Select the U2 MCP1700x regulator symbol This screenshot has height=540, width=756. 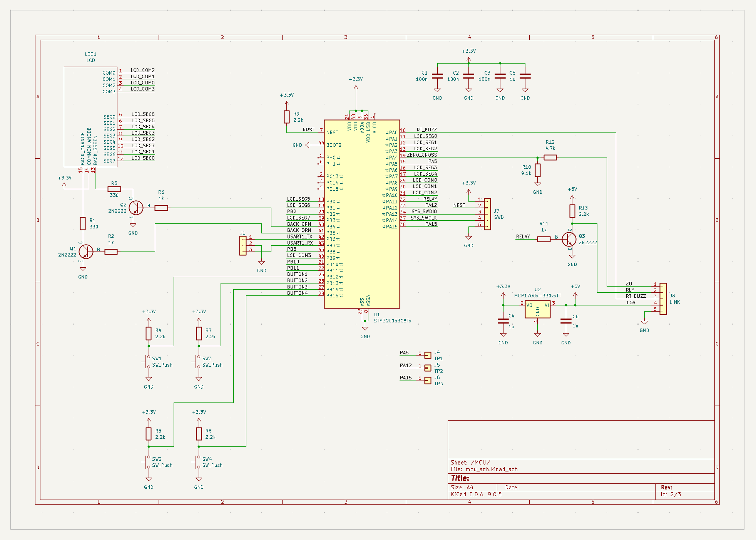click(x=537, y=309)
